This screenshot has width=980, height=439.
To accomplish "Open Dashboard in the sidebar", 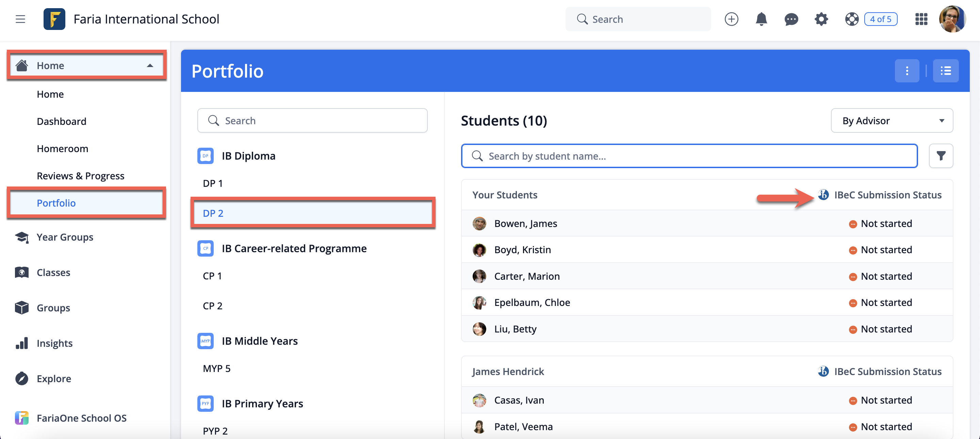I will coord(62,121).
